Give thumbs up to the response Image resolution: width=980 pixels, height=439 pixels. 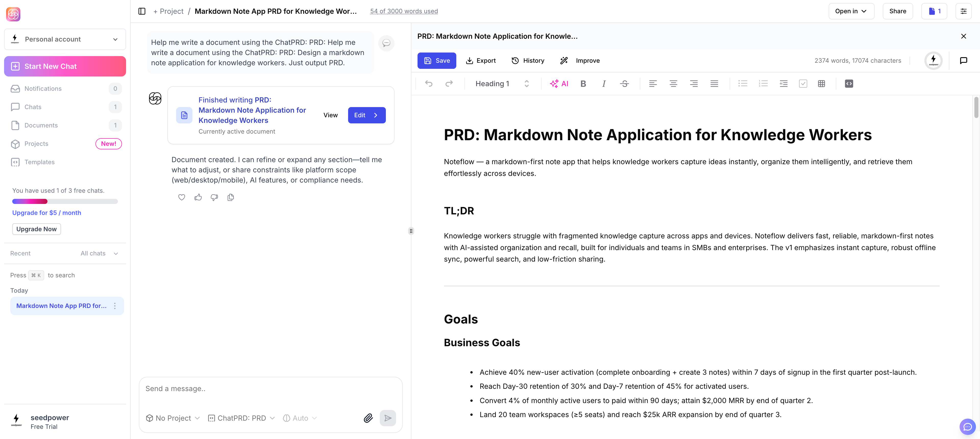point(198,197)
